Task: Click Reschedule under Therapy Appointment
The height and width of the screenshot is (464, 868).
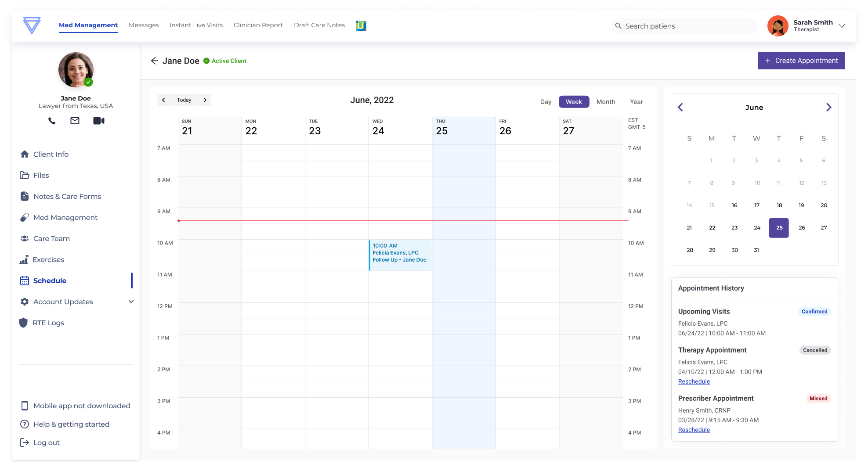Action: [x=694, y=381]
